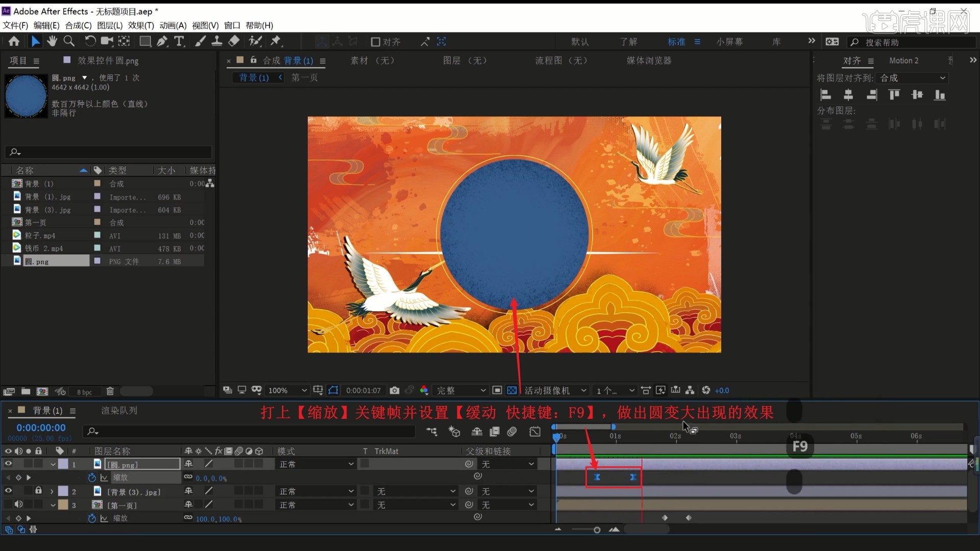Click label color swatch of 圆.png layer
980x551 pixels.
tap(63, 464)
